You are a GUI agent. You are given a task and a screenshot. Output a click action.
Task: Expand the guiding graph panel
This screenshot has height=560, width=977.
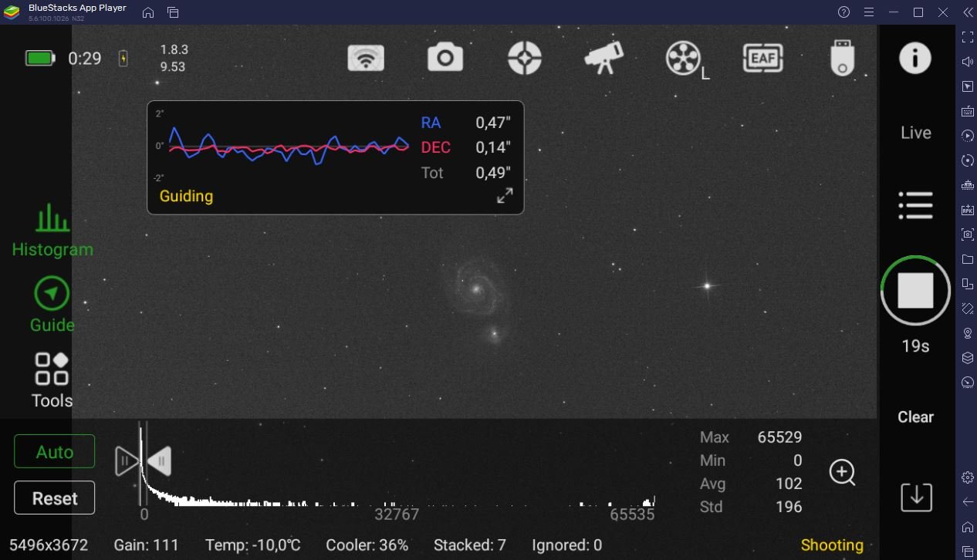pos(505,196)
